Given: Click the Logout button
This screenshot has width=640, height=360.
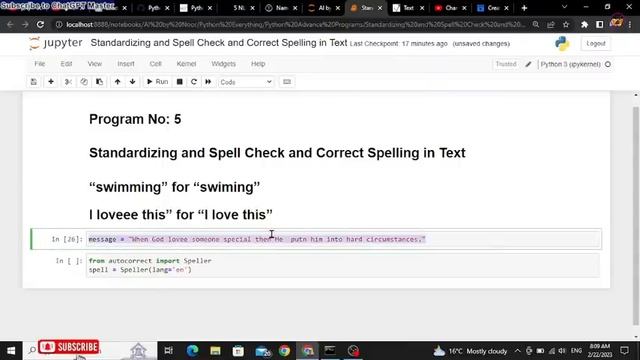Looking at the screenshot, I should click(596, 43).
